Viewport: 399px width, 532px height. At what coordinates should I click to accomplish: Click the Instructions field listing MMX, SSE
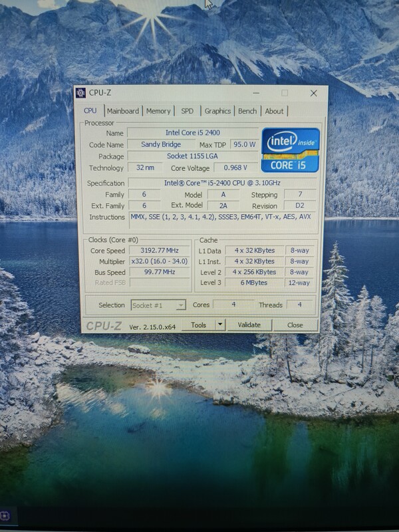tap(222, 221)
